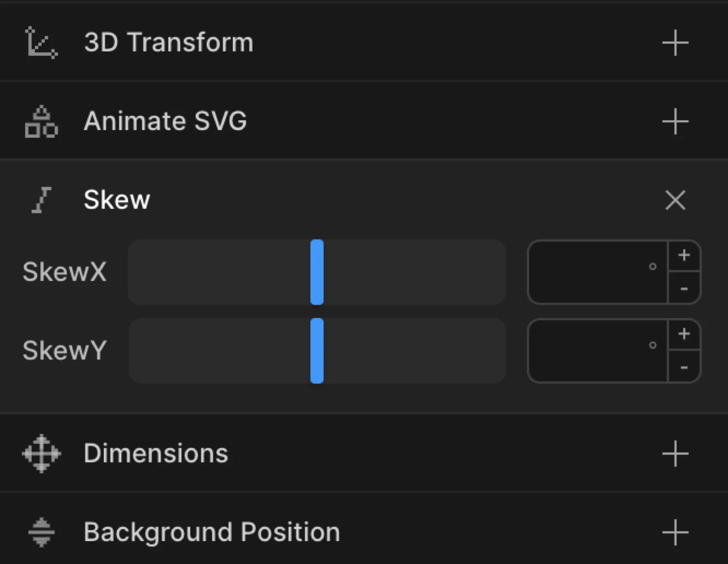Image resolution: width=728 pixels, height=564 pixels.
Task: Click the SkewX label
Action: (x=65, y=272)
